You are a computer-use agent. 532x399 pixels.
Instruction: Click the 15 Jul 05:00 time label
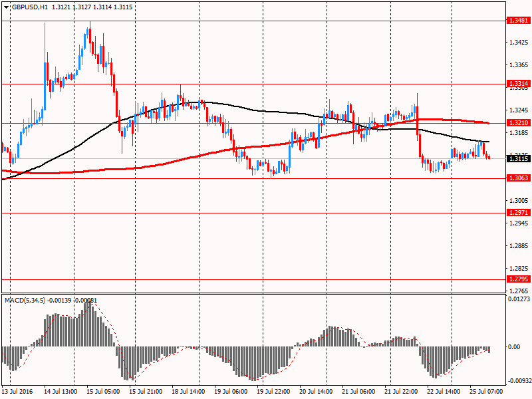point(103,392)
